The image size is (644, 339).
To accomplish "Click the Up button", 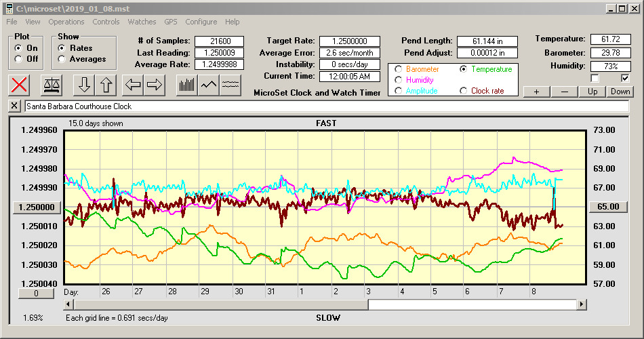I will [x=592, y=92].
